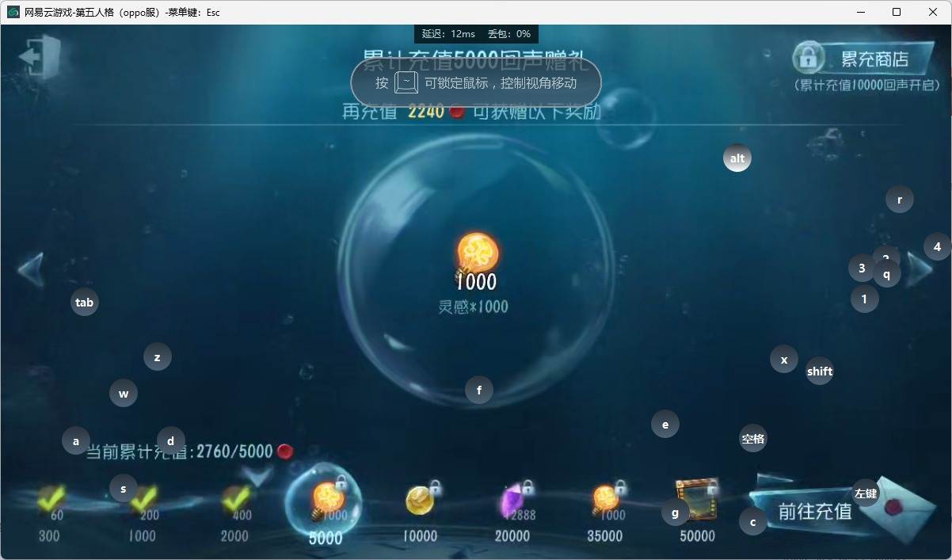This screenshot has height=560, width=952.
Task: Tap the z virtual key overlay
Action: [x=158, y=357]
